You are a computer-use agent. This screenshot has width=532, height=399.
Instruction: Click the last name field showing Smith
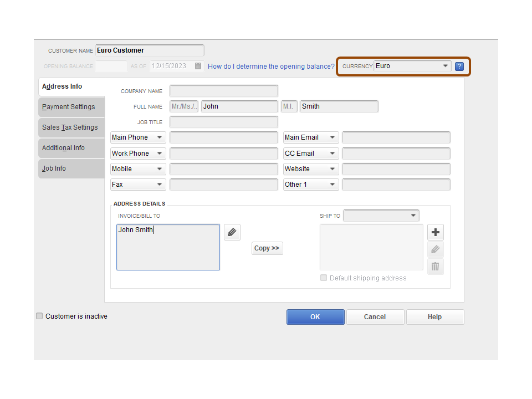[x=339, y=106]
